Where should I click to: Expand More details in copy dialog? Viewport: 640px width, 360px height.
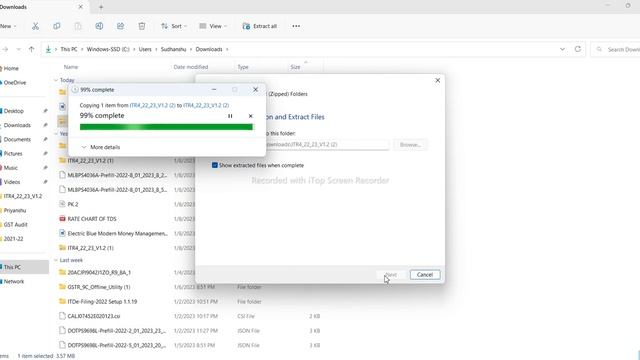pyautogui.click(x=101, y=147)
